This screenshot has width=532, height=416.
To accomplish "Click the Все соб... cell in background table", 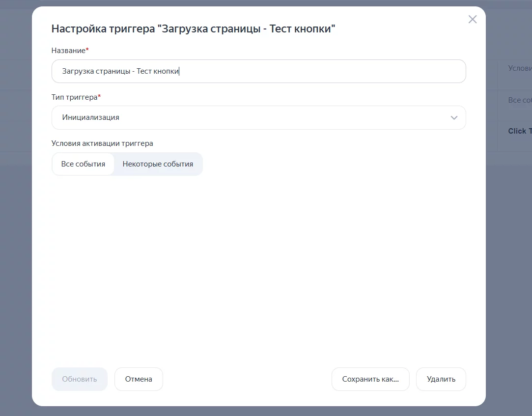I will coord(520,100).
